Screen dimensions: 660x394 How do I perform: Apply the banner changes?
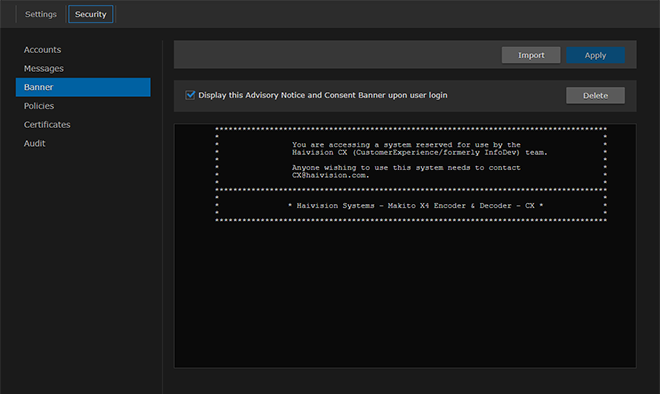(595, 55)
